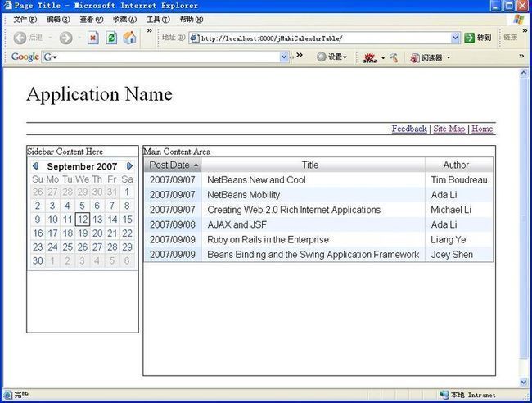Expand the links bar chevron

(x=525, y=31)
